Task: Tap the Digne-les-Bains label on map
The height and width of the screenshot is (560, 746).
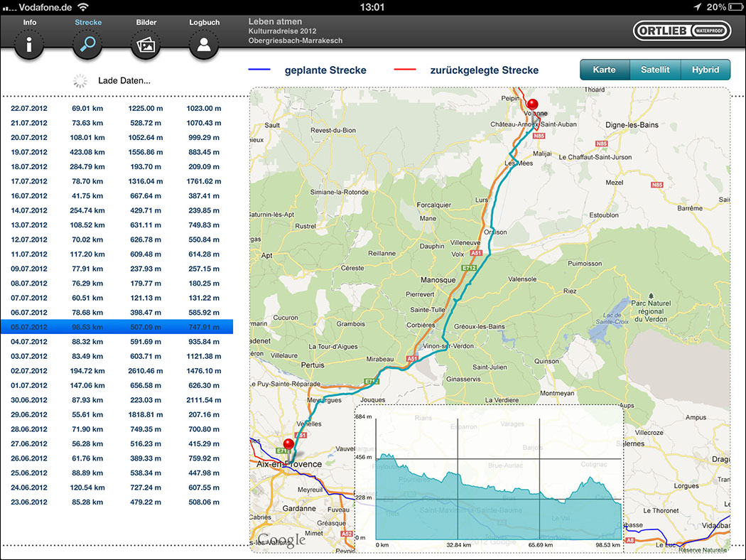Action: coord(632,125)
